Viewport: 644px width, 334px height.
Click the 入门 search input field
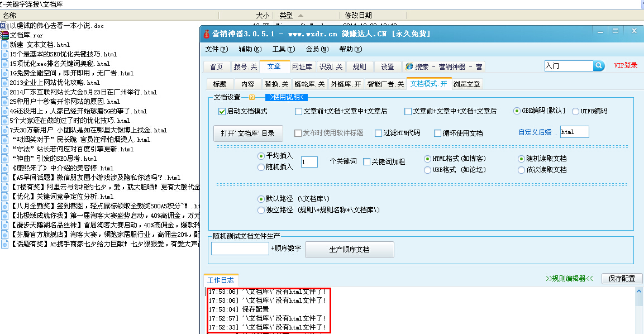568,65
